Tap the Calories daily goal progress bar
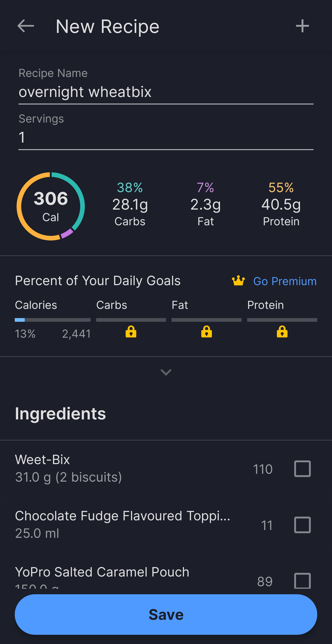The width and height of the screenshot is (332, 644). pyautogui.click(x=53, y=320)
